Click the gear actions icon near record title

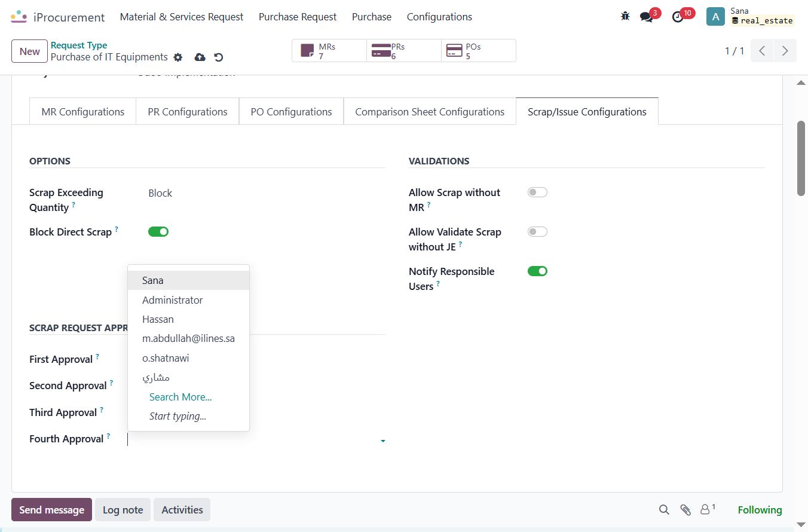tap(177, 57)
